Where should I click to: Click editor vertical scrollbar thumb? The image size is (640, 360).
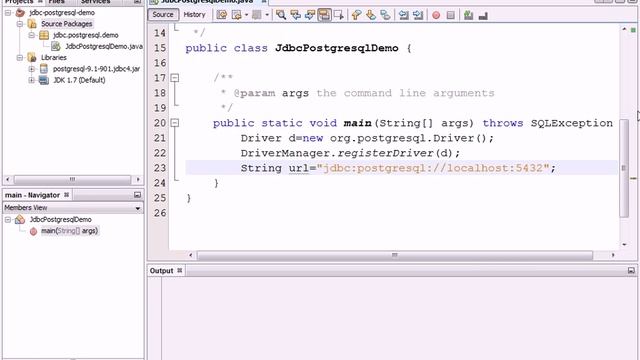click(624, 168)
